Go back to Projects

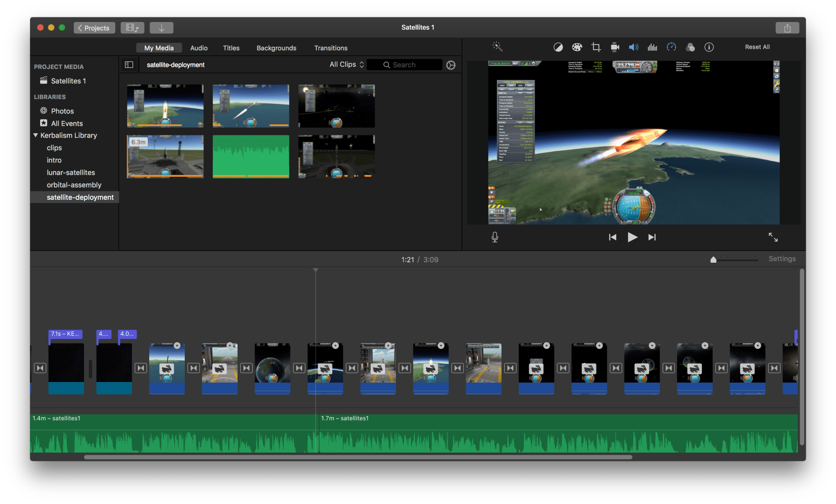[94, 28]
